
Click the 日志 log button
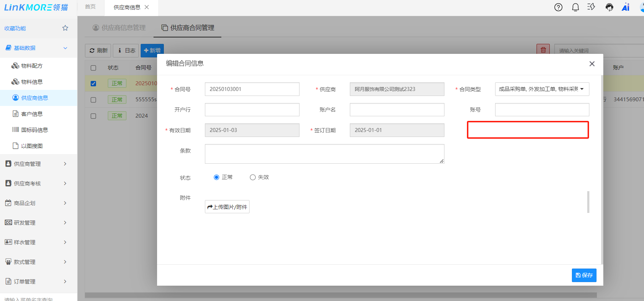click(126, 51)
